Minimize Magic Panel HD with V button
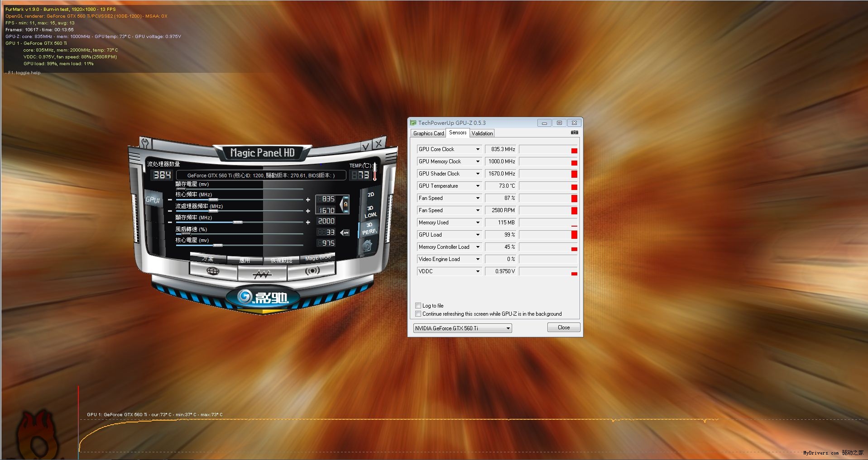868x460 pixels. 366,145
